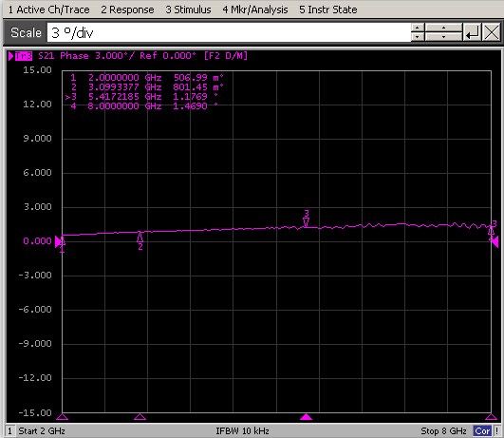Select marker 3 triangle on the trace
The image size is (504, 438).
point(307,222)
